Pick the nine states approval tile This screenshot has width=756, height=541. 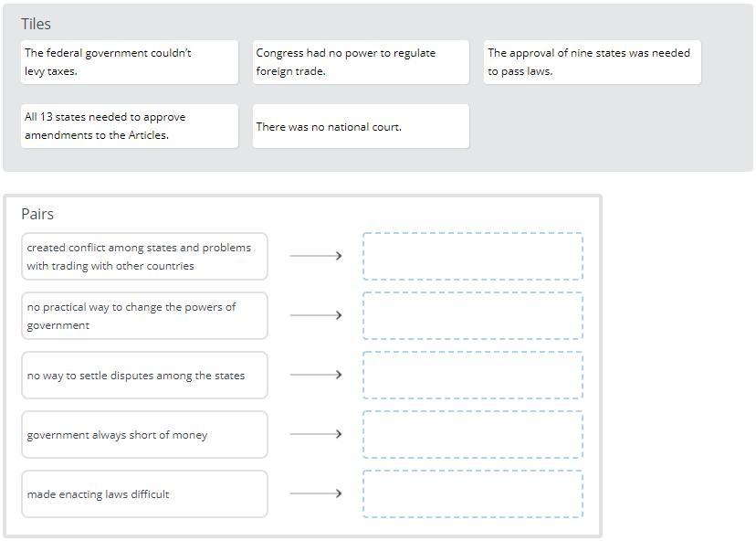pyautogui.click(x=592, y=62)
